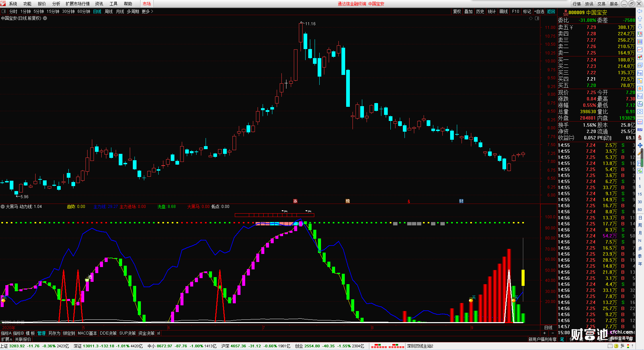Click the green refresh icon in sidebar
The image size is (644, 350).
pyautogui.click(x=640, y=171)
